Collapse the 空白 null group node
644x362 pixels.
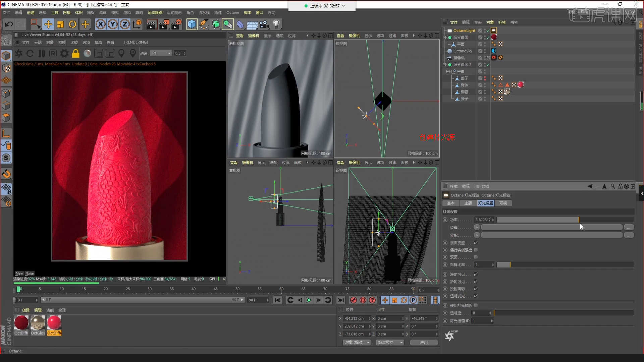[x=448, y=71]
